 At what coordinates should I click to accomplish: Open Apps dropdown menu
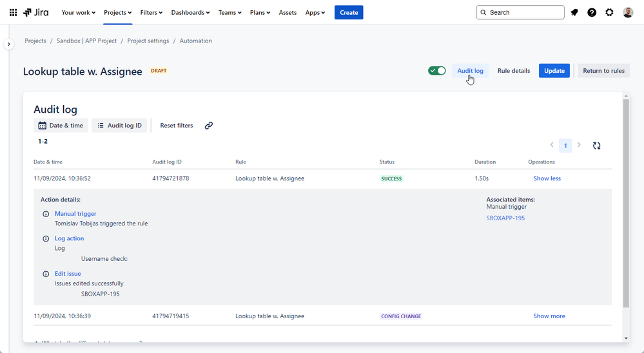tap(315, 13)
